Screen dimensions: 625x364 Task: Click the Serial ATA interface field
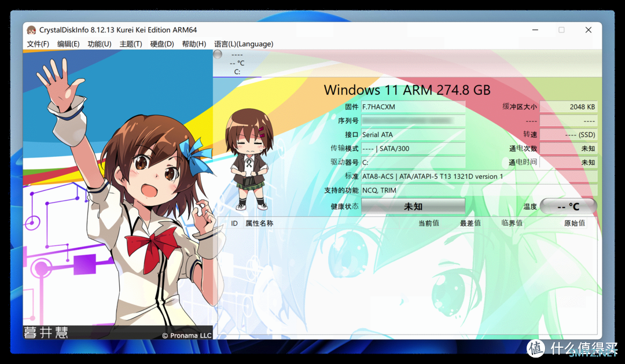[x=413, y=134]
